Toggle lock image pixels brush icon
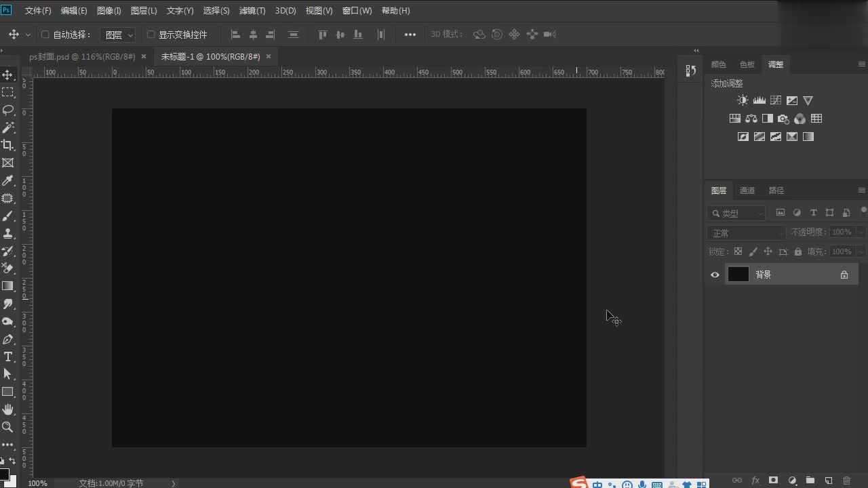This screenshot has width=868, height=488. click(753, 251)
